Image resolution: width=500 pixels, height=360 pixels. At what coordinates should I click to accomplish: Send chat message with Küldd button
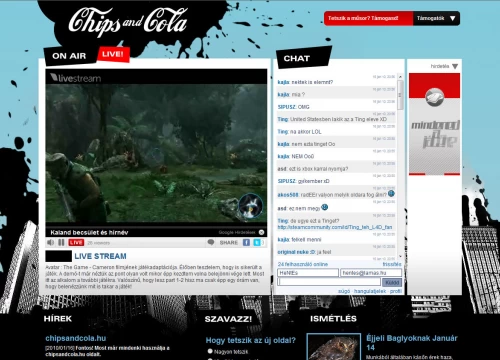tap(392, 282)
